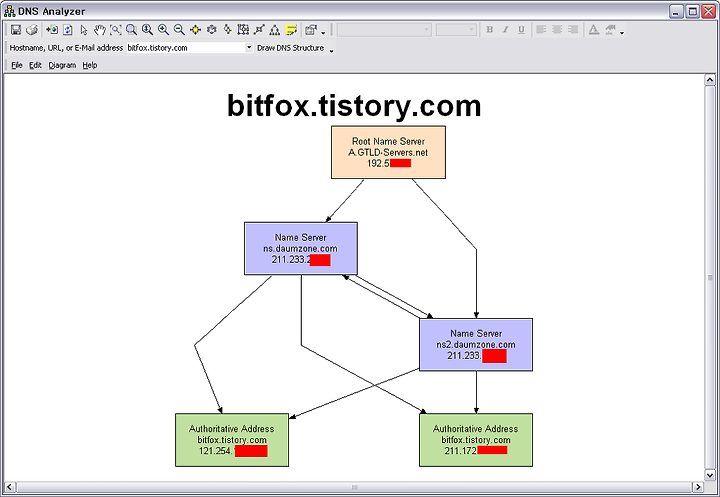Click the hostname address input field
The height and width of the screenshot is (497, 720).
coord(186,48)
